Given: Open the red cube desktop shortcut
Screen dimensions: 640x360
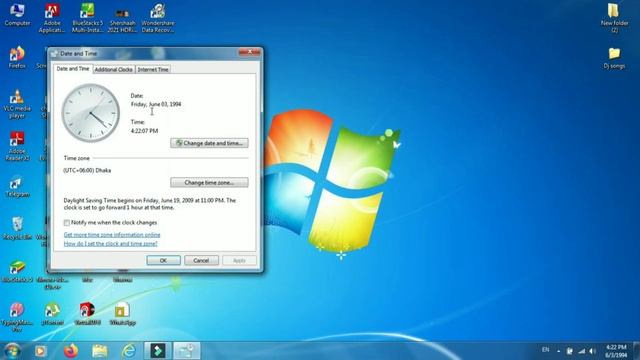Looking at the screenshot, I should [x=87, y=314].
